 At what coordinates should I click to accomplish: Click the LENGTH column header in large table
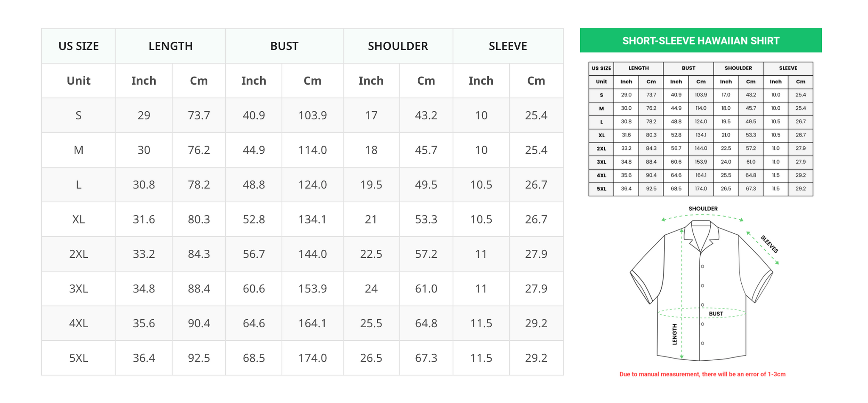point(170,46)
